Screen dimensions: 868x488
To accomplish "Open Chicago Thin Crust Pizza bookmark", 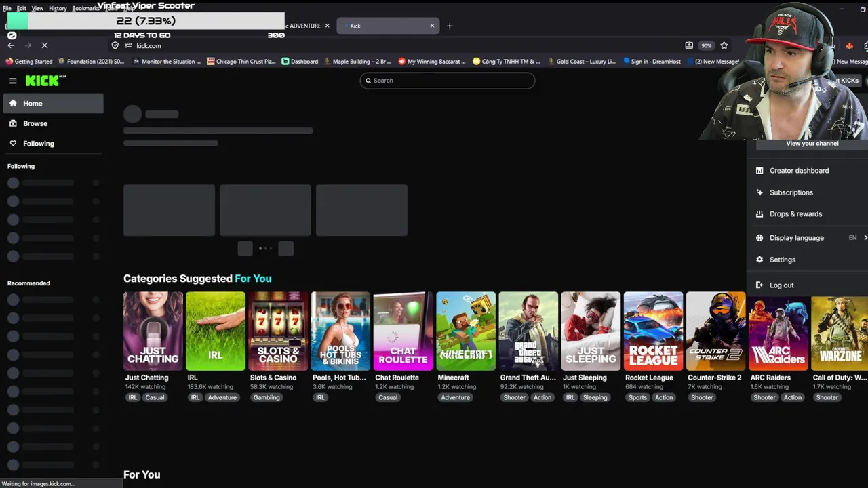I will (x=241, y=62).
